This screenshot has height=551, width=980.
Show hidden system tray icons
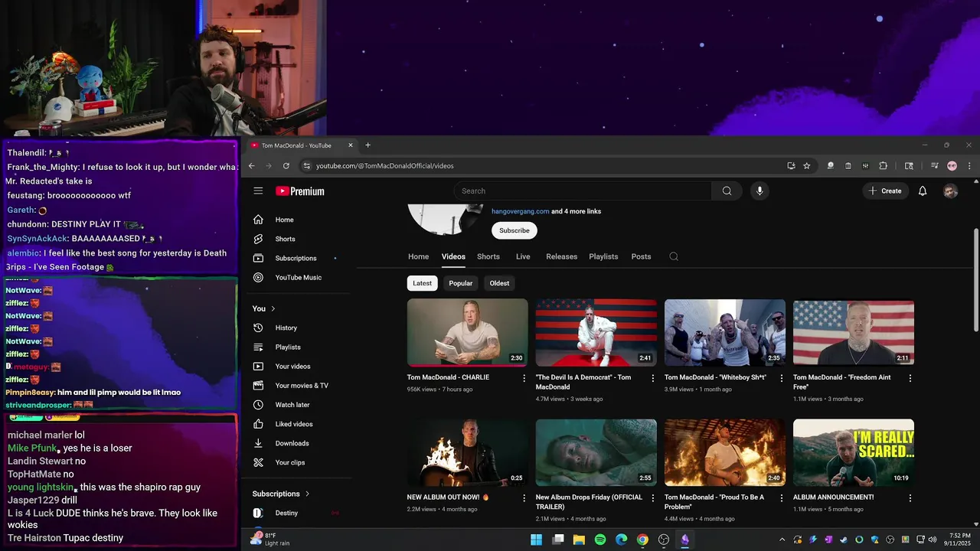[782, 540]
